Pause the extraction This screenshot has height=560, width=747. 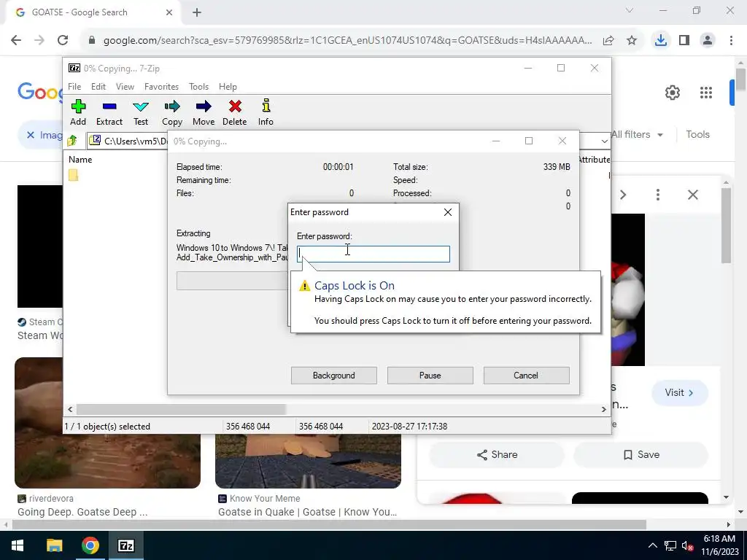tap(430, 376)
